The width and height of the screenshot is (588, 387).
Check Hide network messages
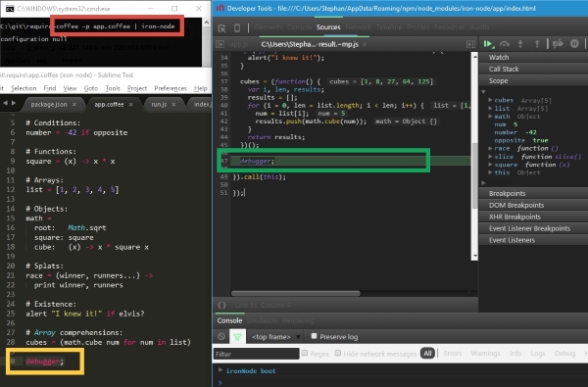[x=338, y=353]
